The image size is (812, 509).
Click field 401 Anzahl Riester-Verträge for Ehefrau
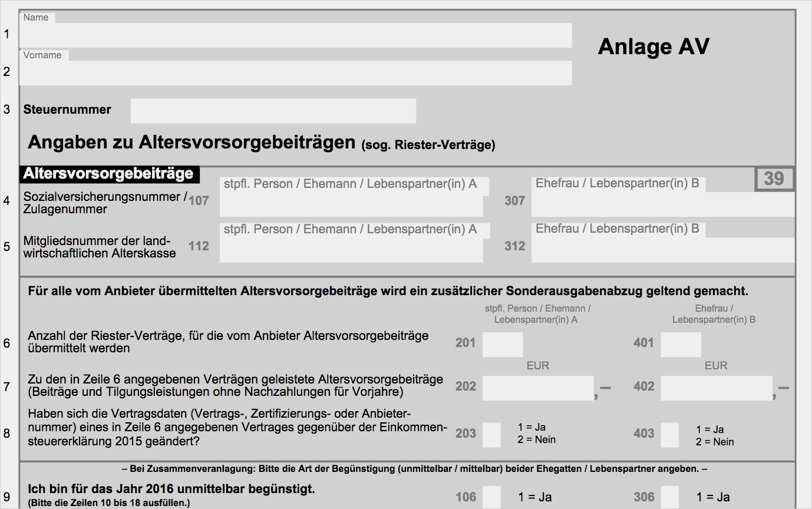tap(681, 345)
